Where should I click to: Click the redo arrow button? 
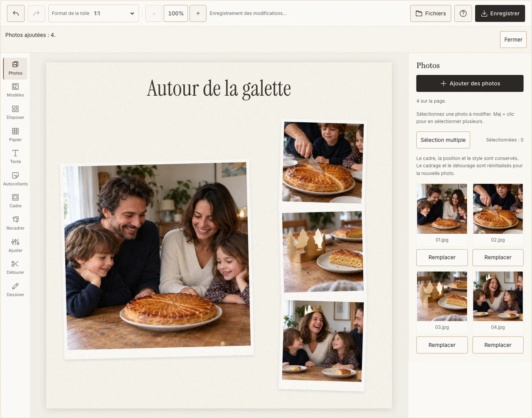point(36,13)
